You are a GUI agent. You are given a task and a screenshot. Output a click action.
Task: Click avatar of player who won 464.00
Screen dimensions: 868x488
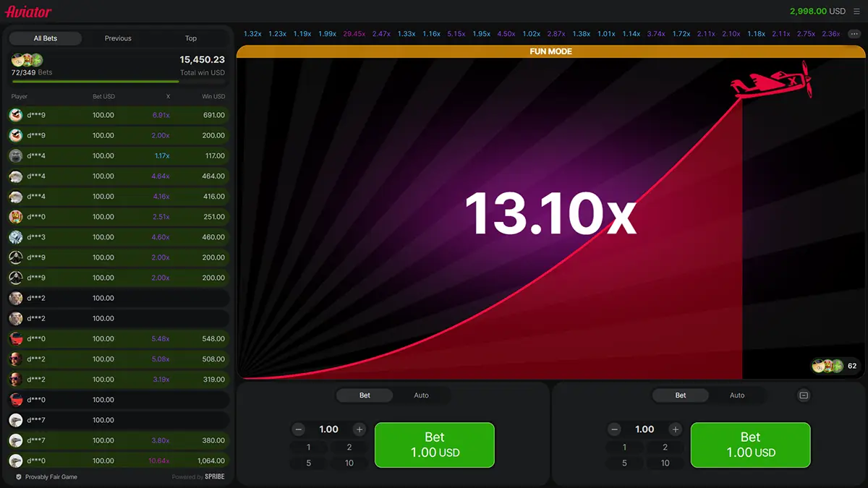click(x=16, y=176)
